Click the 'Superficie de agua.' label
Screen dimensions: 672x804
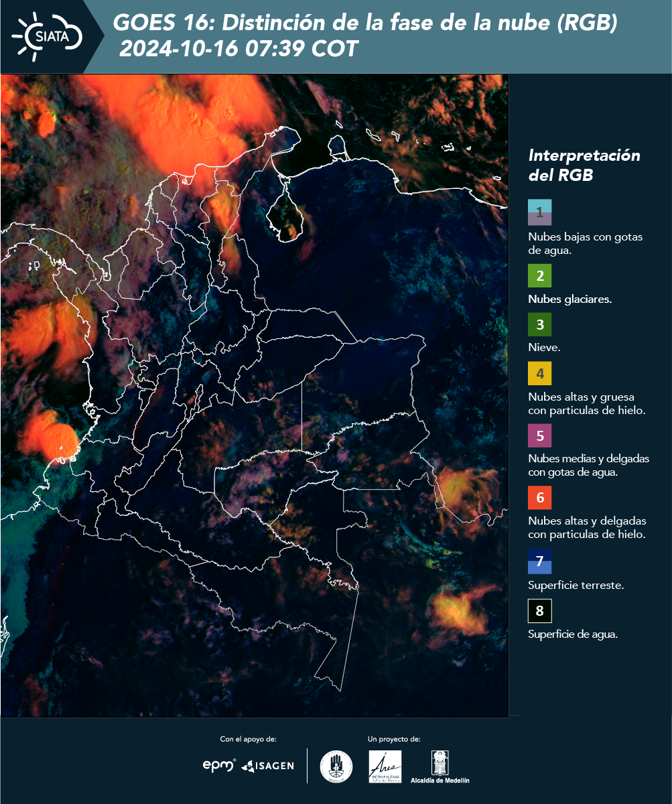point(573,634)
